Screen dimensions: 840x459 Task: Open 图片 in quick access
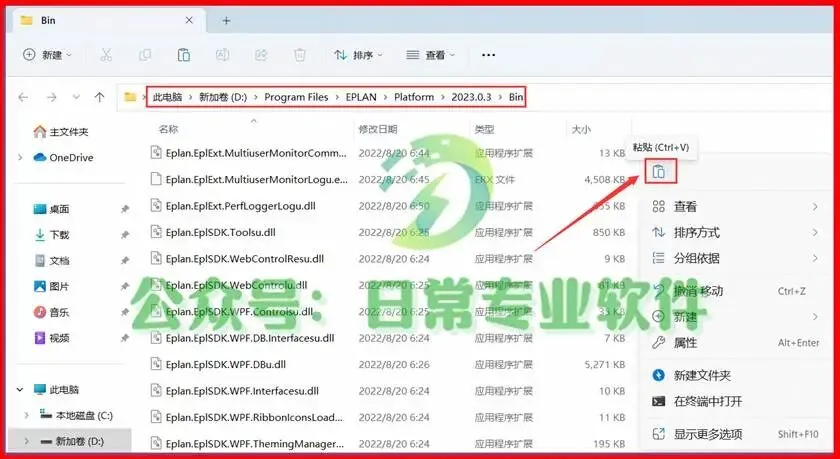(51, 287)
